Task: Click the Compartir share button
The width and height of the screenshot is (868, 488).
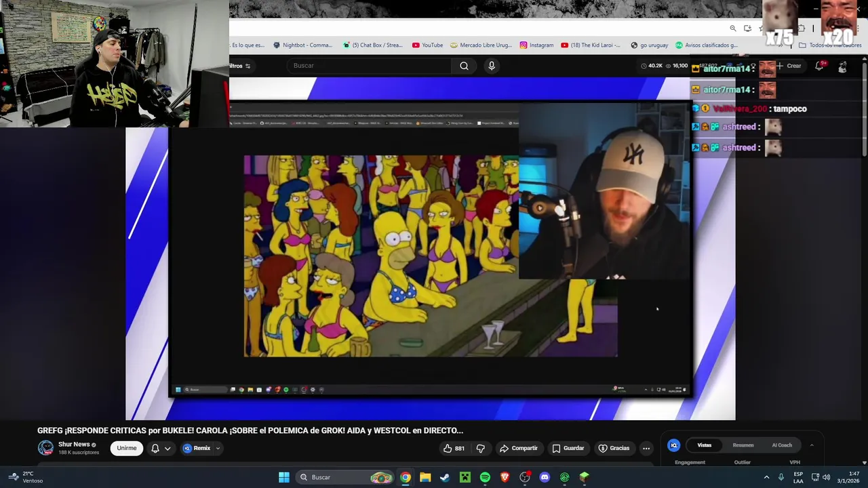Action: coord(518,448)
